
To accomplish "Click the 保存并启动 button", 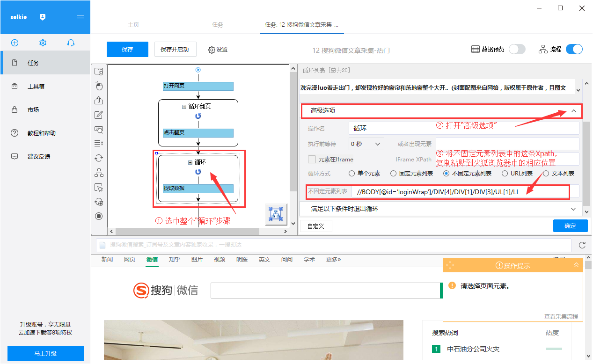I will (175, 49).
